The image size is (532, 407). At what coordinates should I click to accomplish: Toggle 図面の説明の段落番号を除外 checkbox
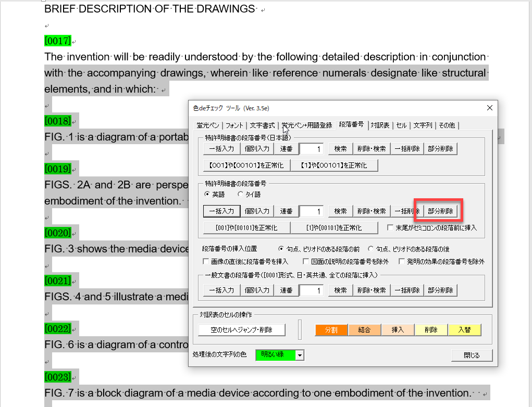[x=308, y=262]
